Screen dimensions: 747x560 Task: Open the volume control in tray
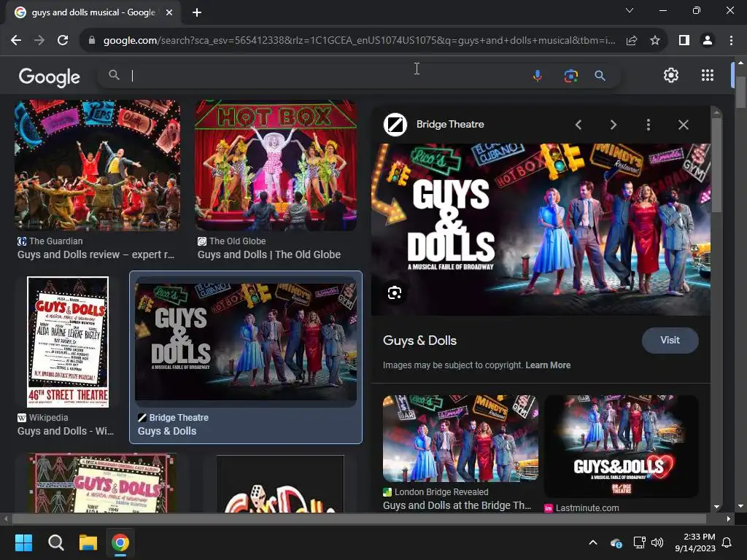coord(657,542)
